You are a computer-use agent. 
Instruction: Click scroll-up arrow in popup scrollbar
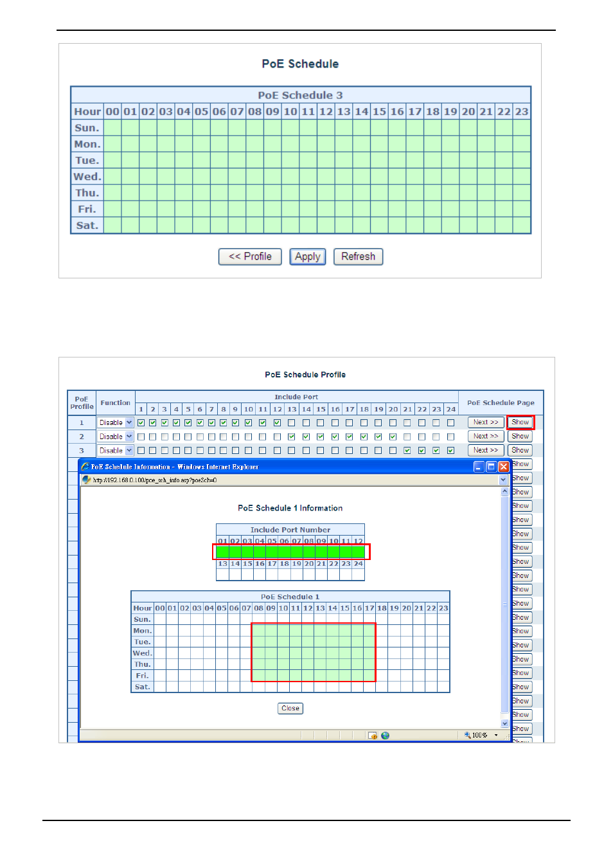tap(505, 491)
